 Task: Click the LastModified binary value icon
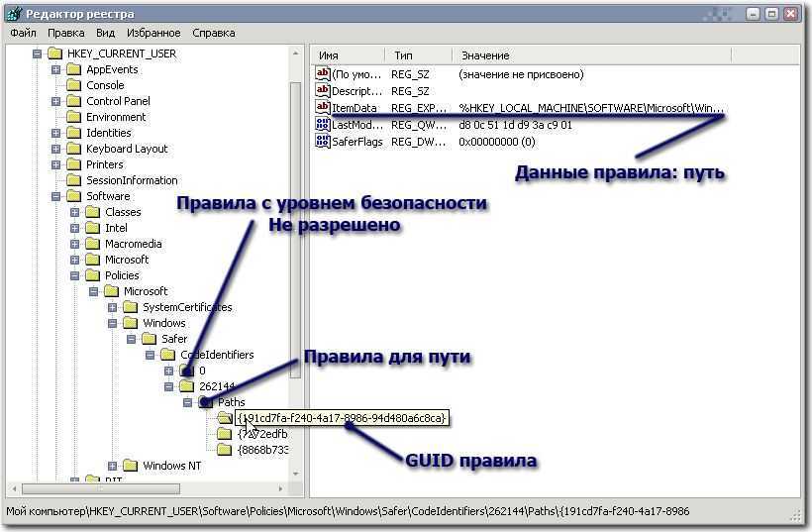(x=322, y=125)
